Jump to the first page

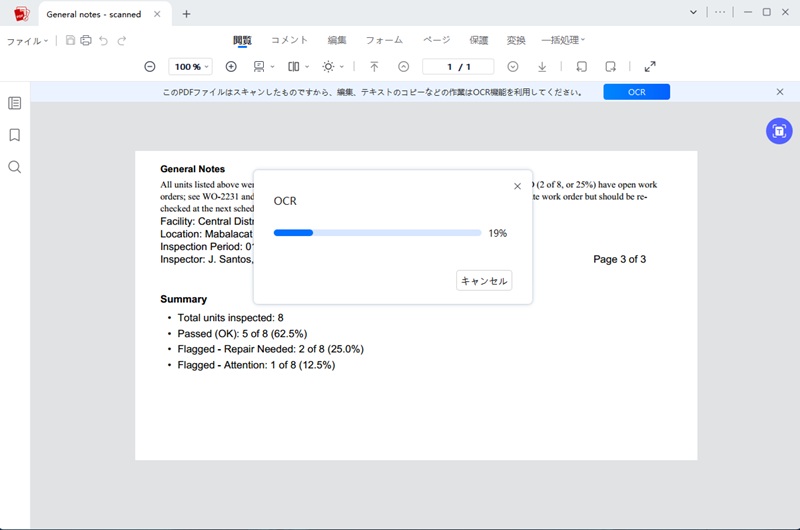[x=374, y=66]
